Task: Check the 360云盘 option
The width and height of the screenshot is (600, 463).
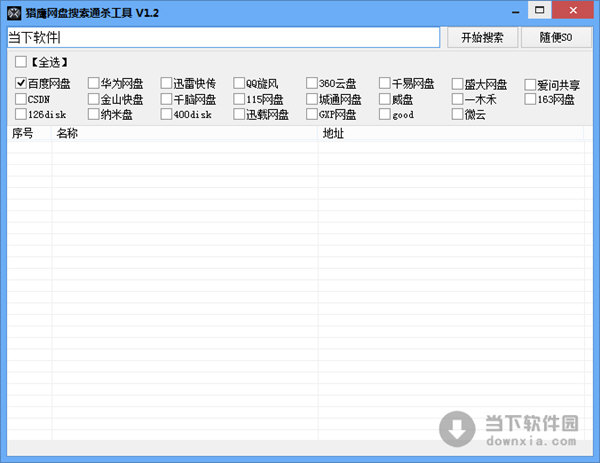Action: pyautogui.click(x=311, y=83)
